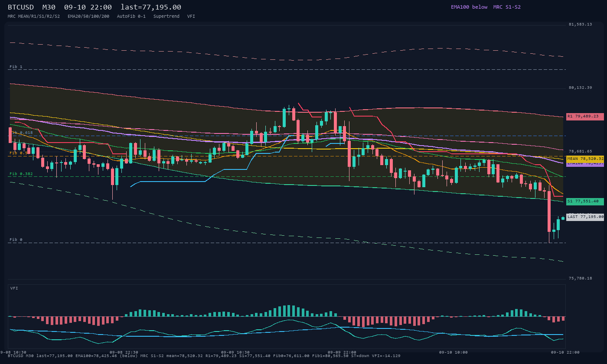Click the 'EMA20/50/100/200' legend entry
The image size is (607, 364).
tap(88, 16)
